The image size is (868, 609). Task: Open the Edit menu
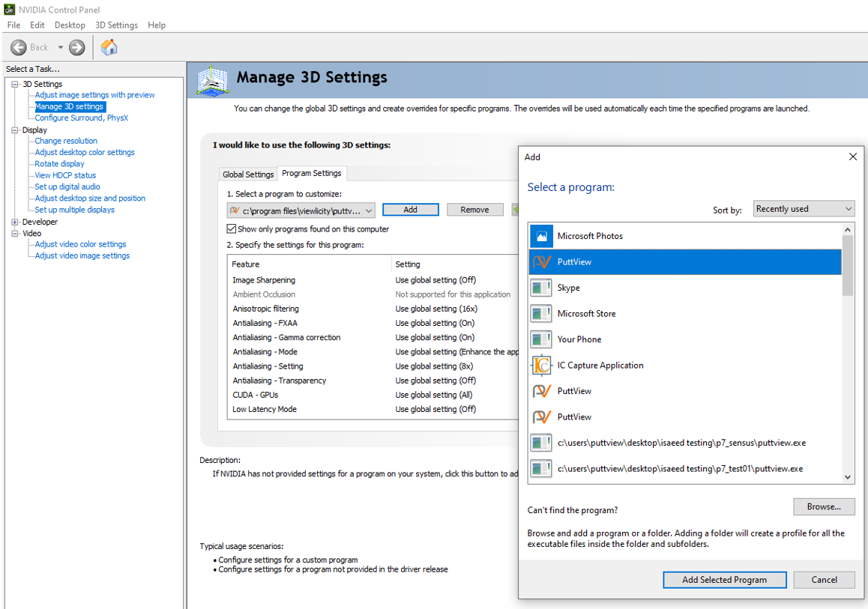(x=37, y=25)
